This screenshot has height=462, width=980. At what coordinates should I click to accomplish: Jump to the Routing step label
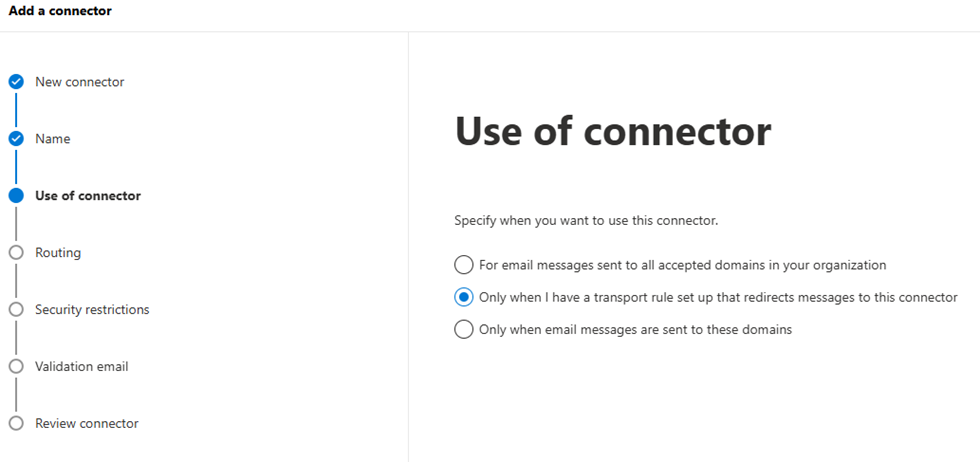58,253
